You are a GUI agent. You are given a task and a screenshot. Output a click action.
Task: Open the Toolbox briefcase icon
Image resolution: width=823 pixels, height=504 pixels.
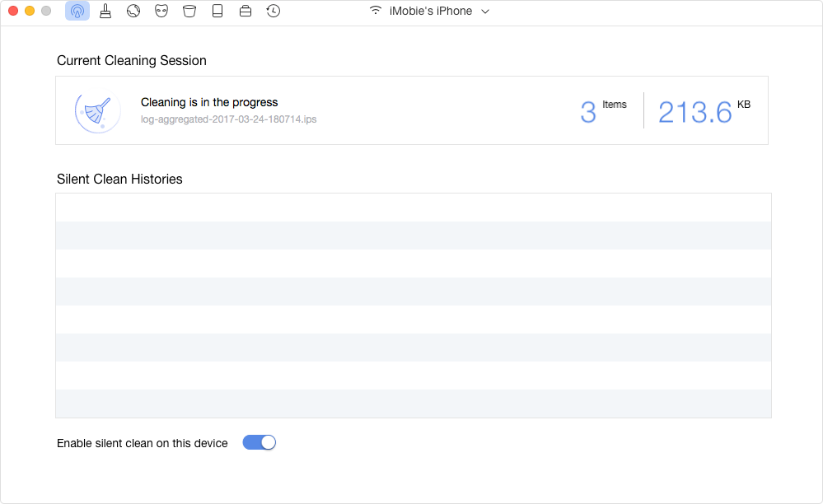coord(245,12)
